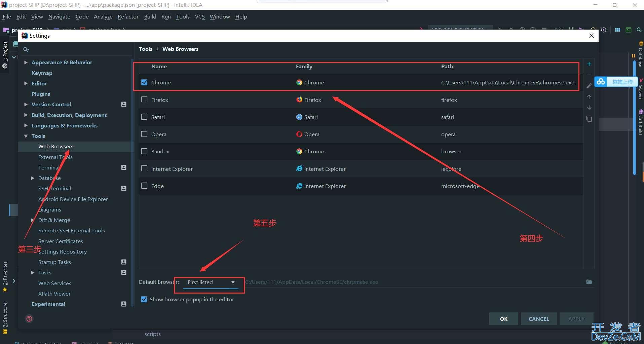Open the Database tool window
Screen dimensions: 644x344
tap(641, 55)
